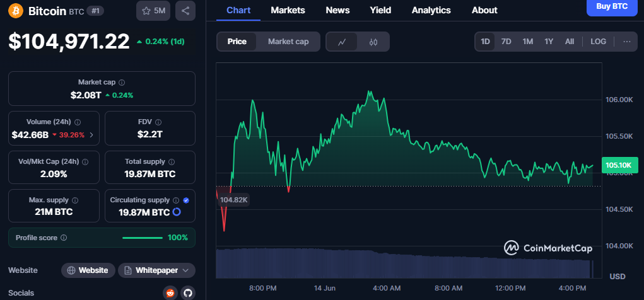The width and height of the screenshot is (644, 300).
Task: Click the $2.2T FDV value
Action: 150,134
